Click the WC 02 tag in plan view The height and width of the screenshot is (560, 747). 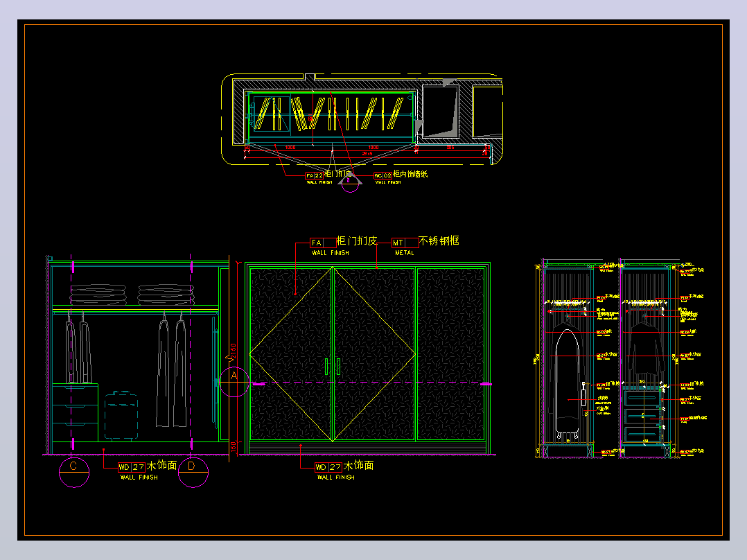[x=383, y=175]
